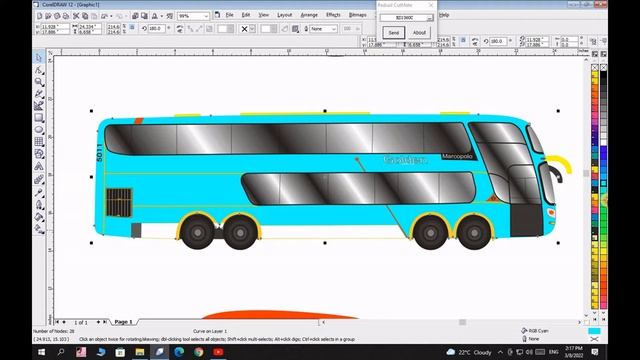
Task: Select the Zoom tool in toolbox
Action: (39, 82)
